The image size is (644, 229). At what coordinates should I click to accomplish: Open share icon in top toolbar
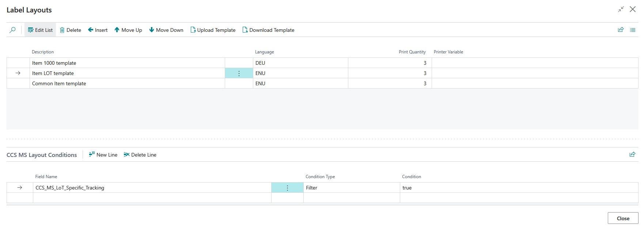coord(621,30)
